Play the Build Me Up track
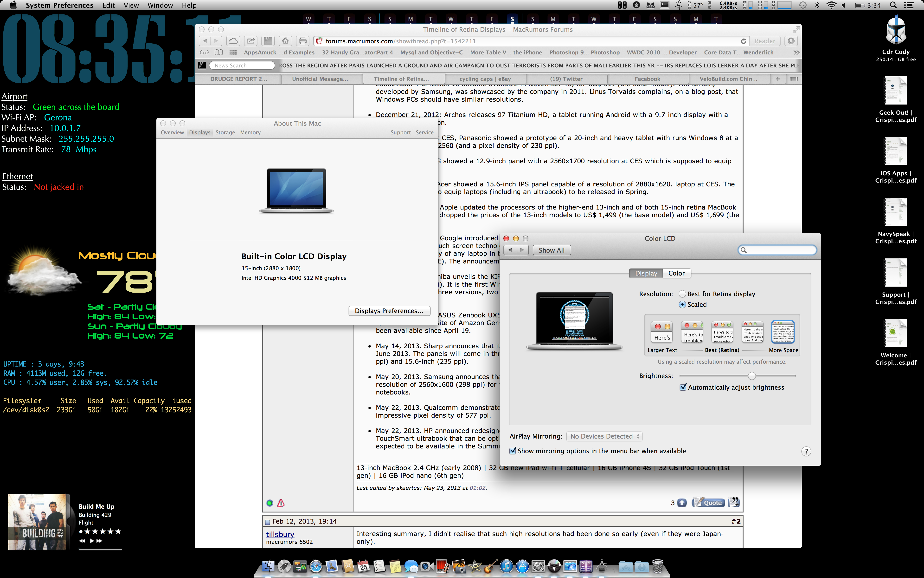This screenshot has width=924, height=578. coord(91,541)
